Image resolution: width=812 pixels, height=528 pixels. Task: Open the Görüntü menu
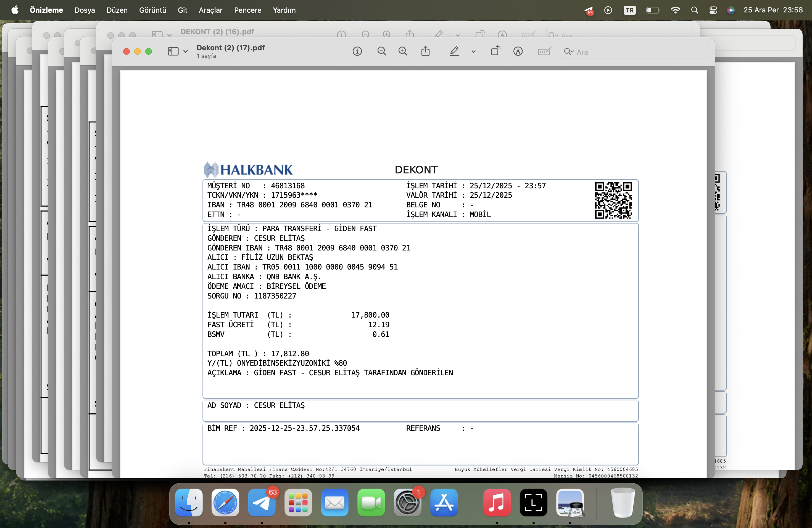tap(152, 10)
